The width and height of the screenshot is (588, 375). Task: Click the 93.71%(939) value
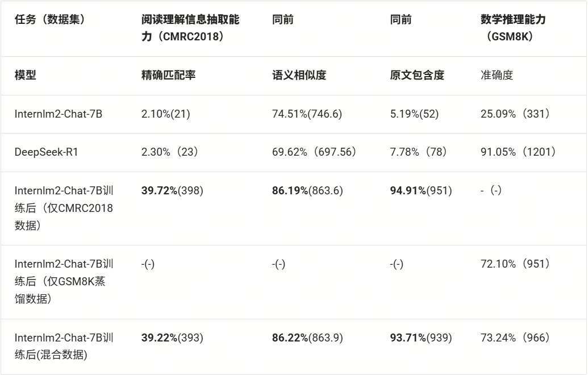pos(421,338)
